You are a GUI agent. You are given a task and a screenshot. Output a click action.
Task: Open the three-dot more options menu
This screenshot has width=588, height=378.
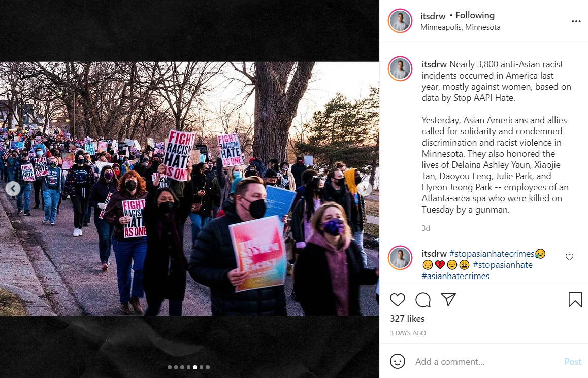click(x=576, y=21)
